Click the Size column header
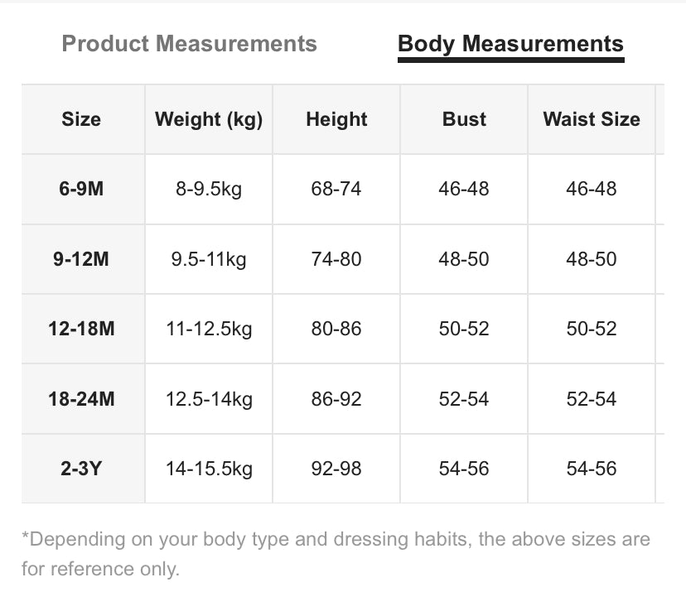 [81, 119]
